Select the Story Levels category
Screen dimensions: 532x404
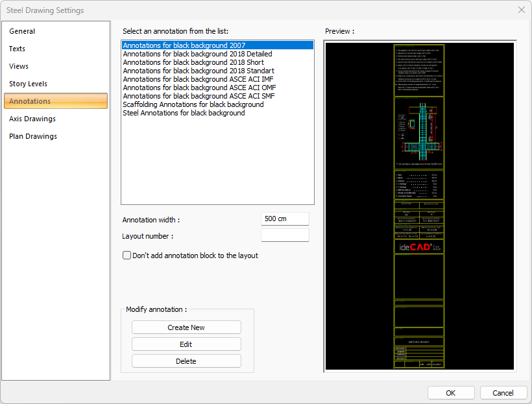(x=29, y=84)
